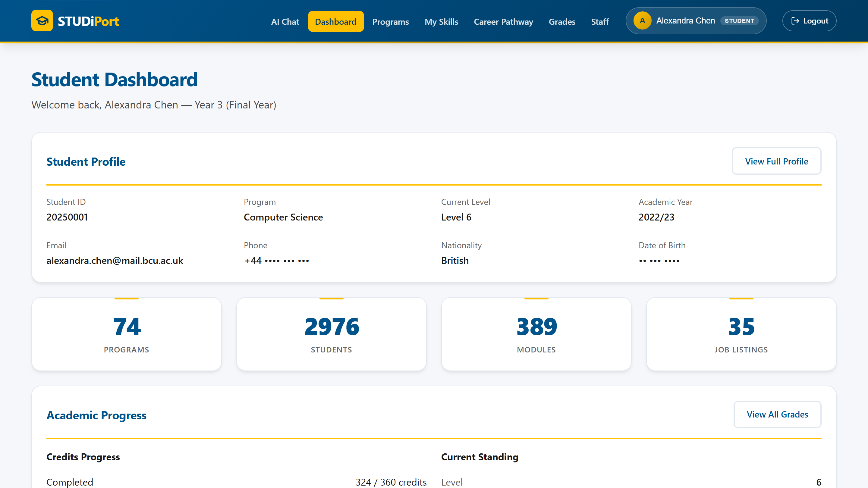Click the 324 / 360 credits text

(x=391, y=482)
